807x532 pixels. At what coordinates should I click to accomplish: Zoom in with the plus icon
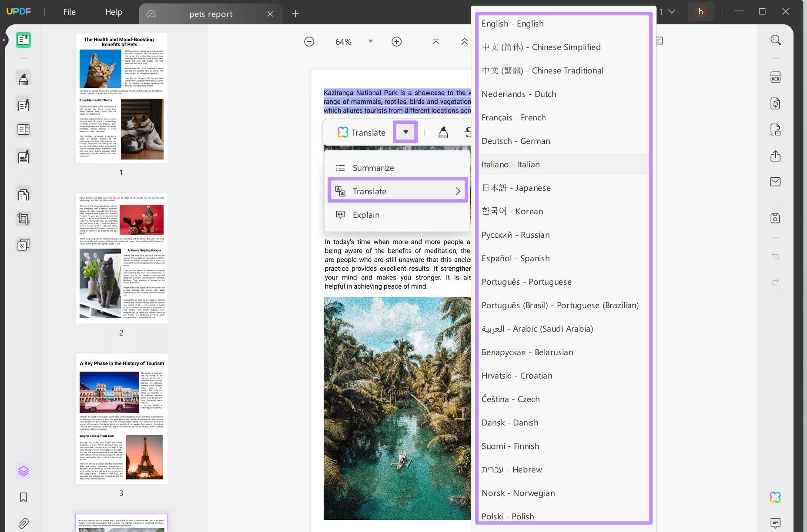396,42
